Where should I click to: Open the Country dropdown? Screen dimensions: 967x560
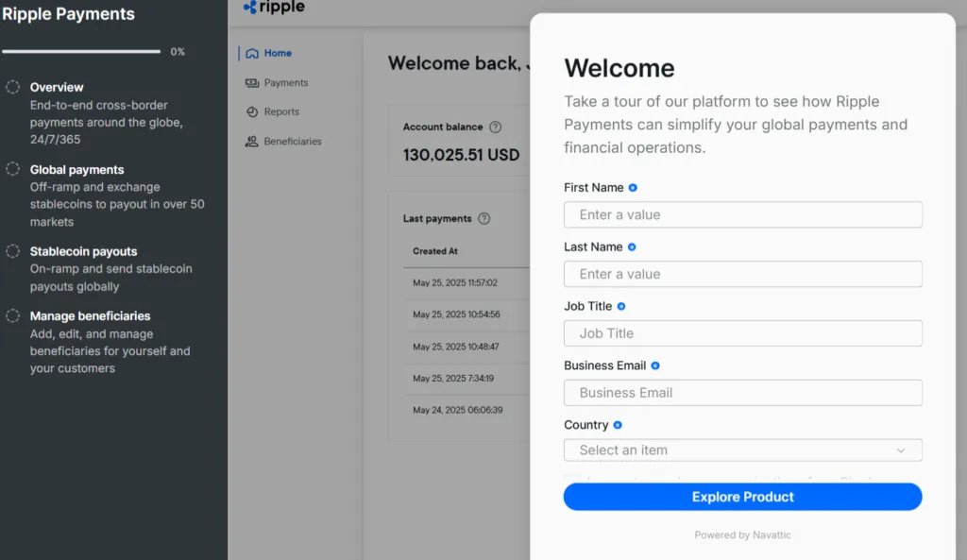point(742,450)
